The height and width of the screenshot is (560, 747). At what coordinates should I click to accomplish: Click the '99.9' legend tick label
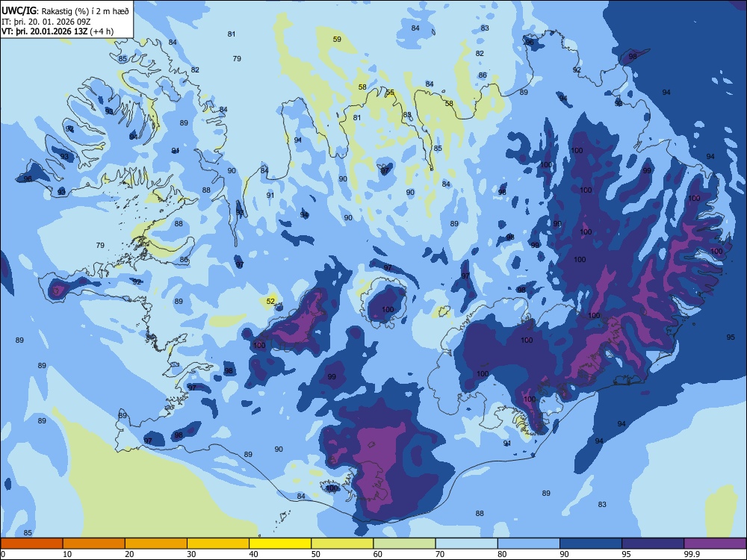(x=691, y=554)
